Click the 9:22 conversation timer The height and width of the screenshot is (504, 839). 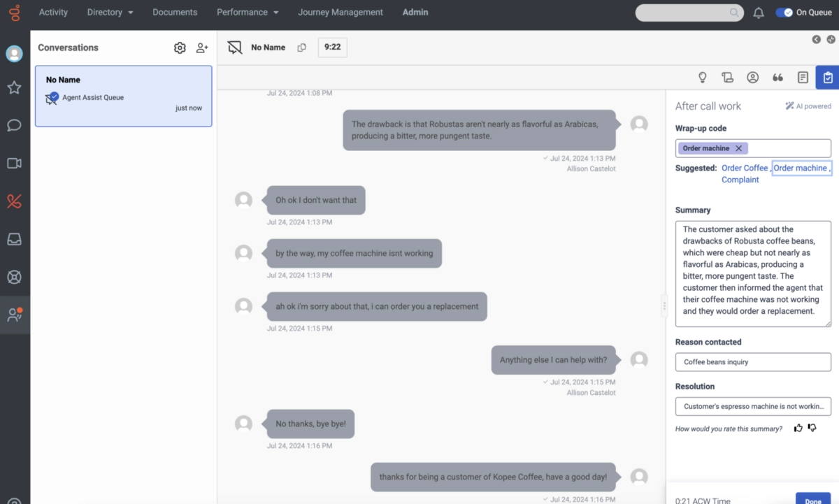(332, 48)
